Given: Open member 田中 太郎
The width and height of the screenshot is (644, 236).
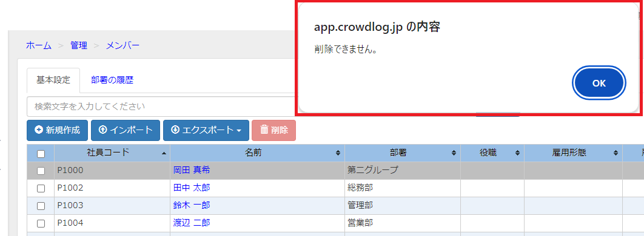Looking at the screenshot, I should [192, 188].
